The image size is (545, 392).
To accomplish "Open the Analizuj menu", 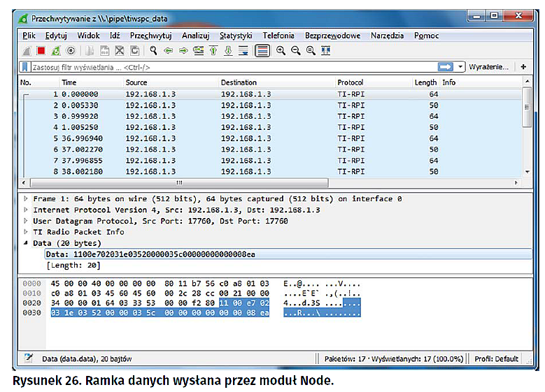I will click(x=195, y=36).
